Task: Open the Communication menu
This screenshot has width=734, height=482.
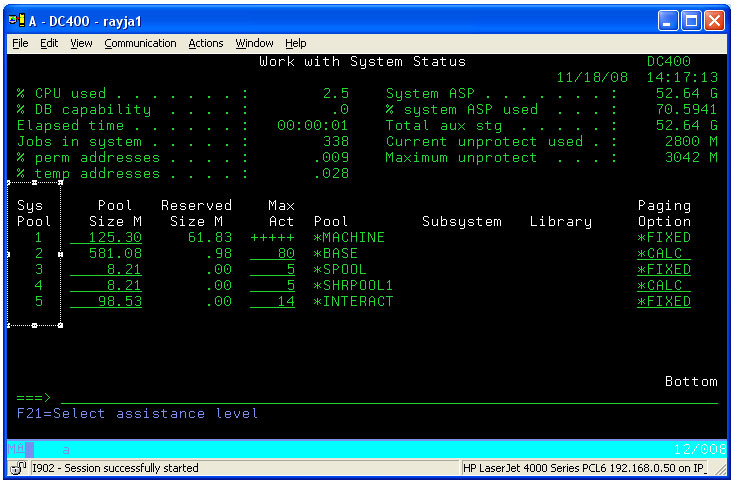Action: [x=140, y=44]
